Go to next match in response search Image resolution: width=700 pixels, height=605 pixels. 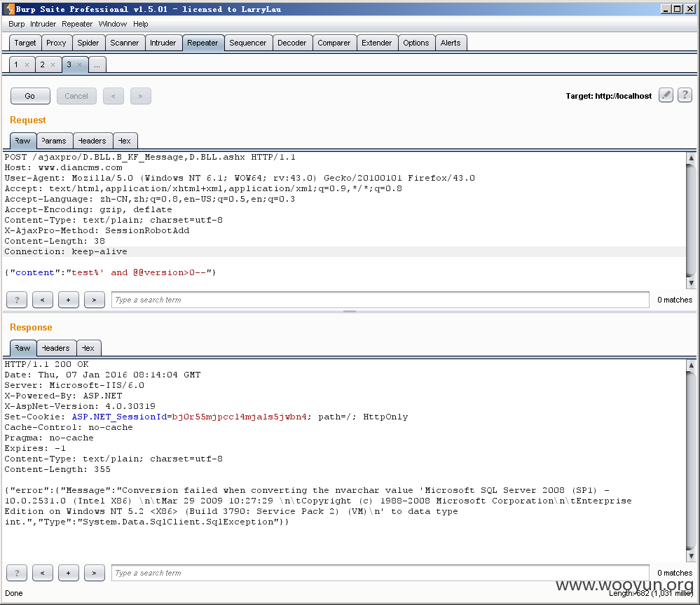pyautogui.click(x=94, y=573)
